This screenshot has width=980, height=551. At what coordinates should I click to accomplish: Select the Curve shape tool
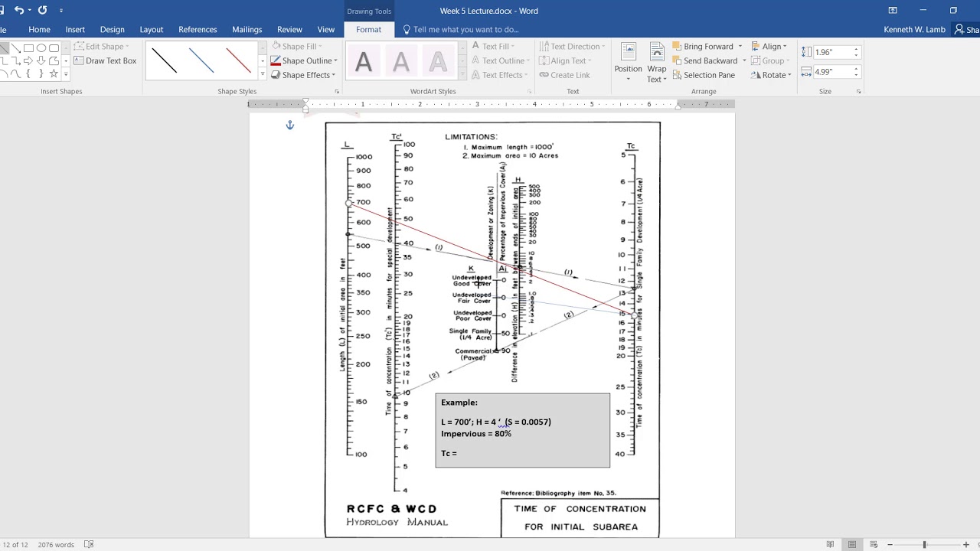point(15,73)
